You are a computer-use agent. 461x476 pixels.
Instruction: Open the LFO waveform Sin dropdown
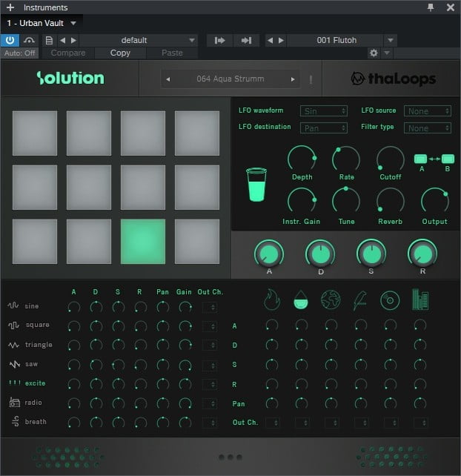coord(324,111)
